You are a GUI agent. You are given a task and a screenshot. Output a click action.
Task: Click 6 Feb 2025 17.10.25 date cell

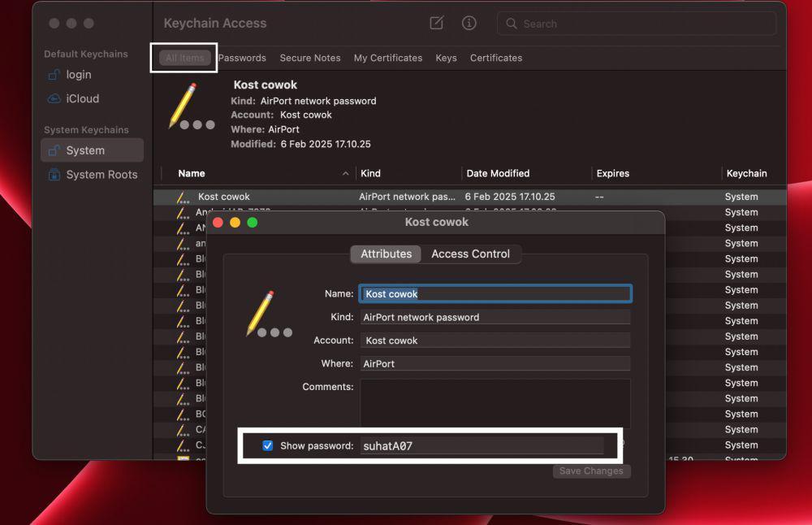click(x=510, y=197)
